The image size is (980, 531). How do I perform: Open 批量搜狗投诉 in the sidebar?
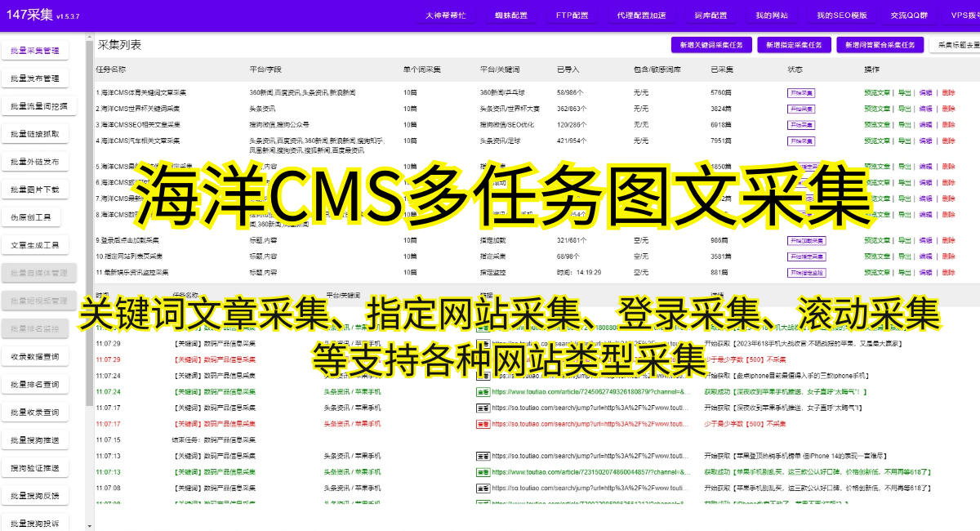35,523
